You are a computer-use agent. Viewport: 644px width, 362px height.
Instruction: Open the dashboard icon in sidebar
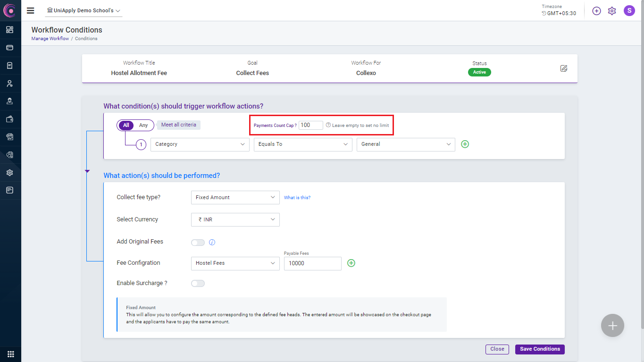click(x=10, y=30)
